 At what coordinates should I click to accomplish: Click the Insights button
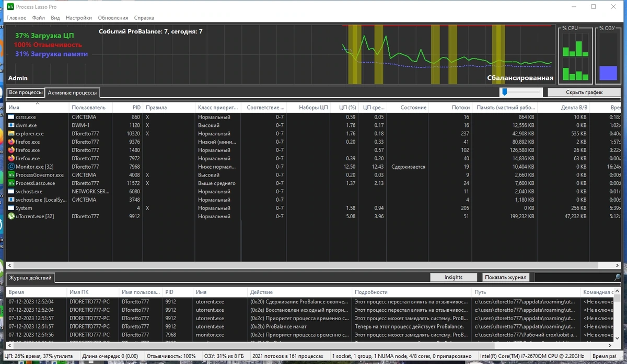[454, 277]
